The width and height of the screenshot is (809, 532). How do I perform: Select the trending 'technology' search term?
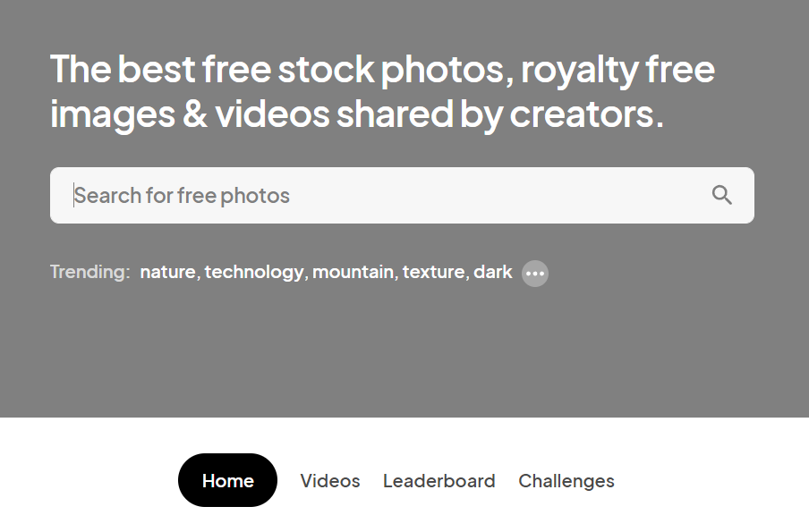[x=254, y=272]
